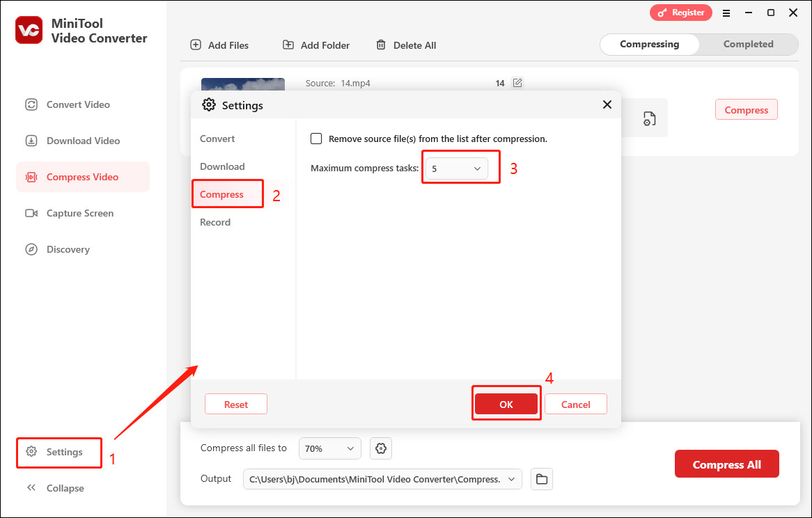Click the Discovery compass icon
The height and width of the screenshot is (518, 812).
[x=31, y=249]
